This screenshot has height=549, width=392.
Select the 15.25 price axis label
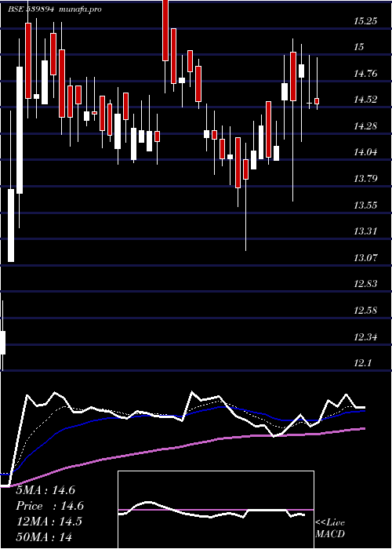pyautogui.click(x=365, y=21)
